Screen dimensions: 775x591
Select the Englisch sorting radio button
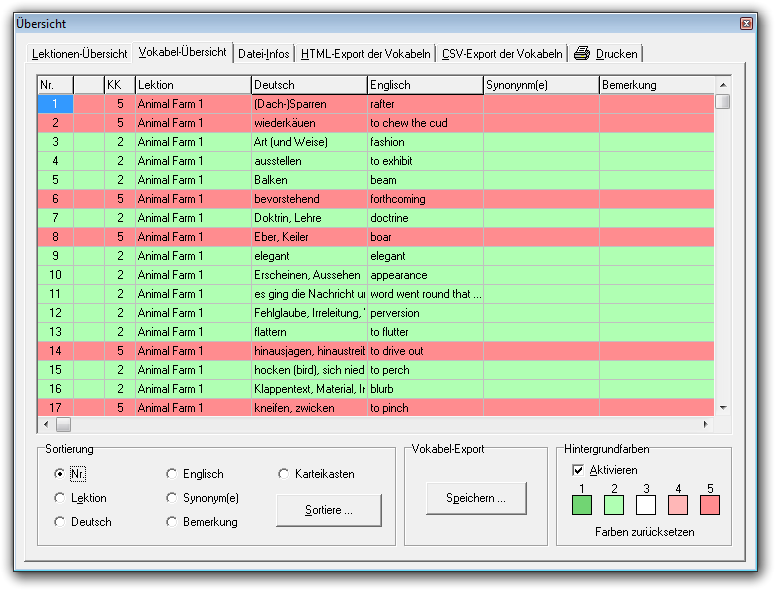click(x=172, y=474)
